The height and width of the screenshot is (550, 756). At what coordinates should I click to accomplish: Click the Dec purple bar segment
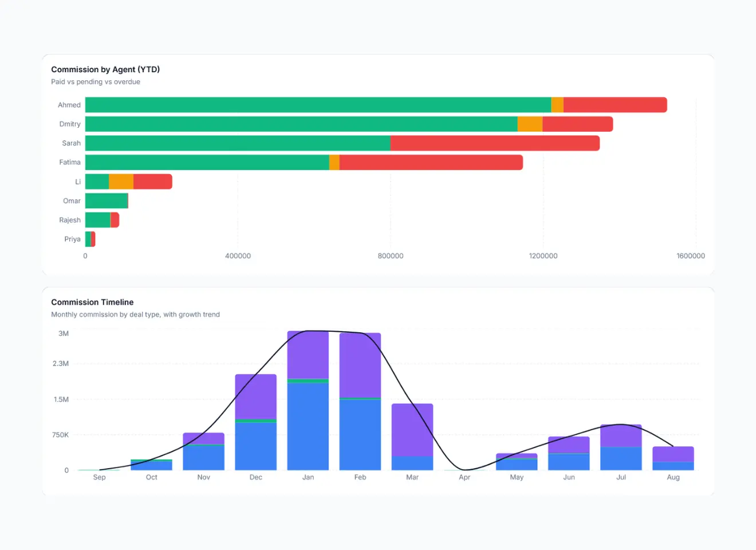tap(255, 396)
